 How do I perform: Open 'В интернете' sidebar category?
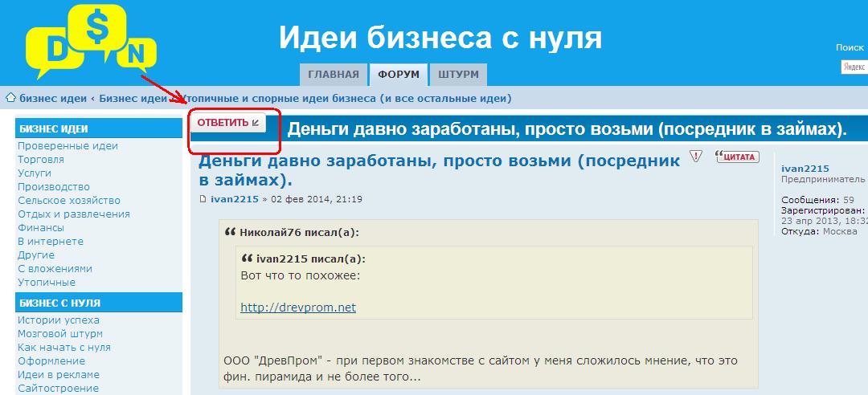(x=51, y=241)
